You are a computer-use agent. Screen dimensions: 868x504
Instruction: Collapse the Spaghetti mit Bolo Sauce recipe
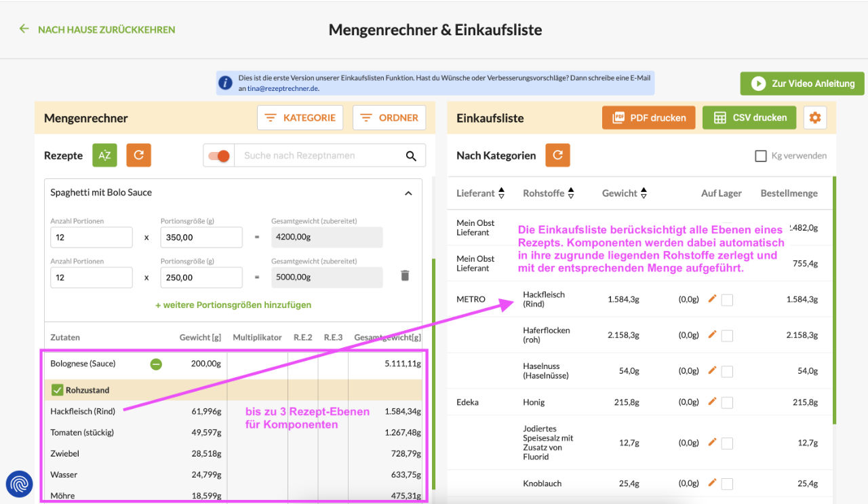[x=408, y=192]
